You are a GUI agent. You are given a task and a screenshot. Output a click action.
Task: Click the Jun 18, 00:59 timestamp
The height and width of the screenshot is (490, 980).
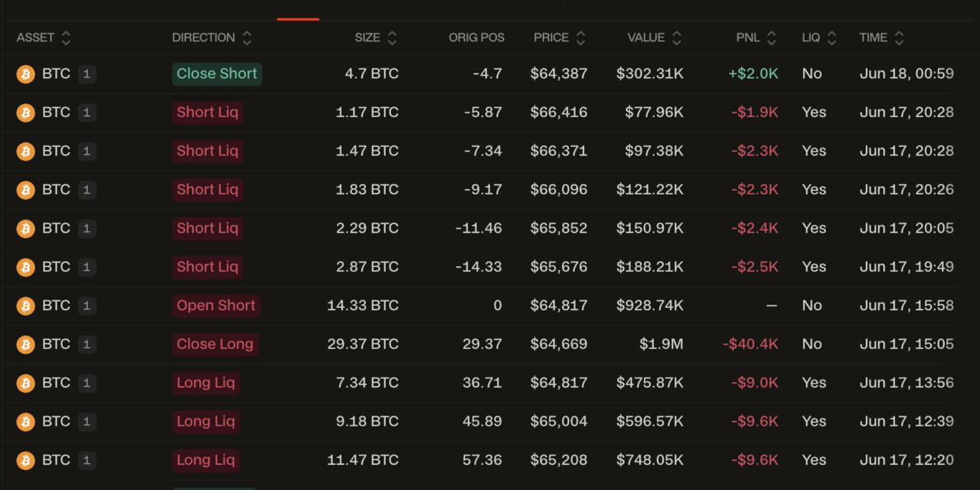coord(906,74)
